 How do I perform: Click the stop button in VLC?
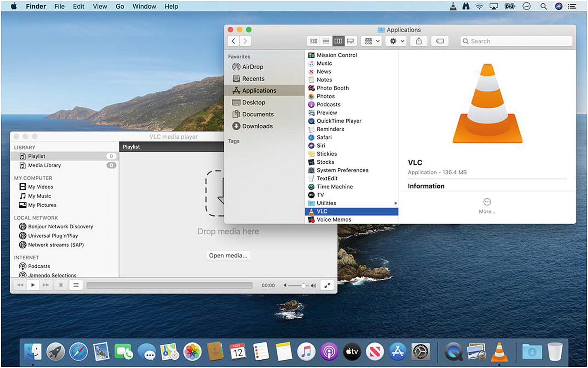[x=61, y=285]
